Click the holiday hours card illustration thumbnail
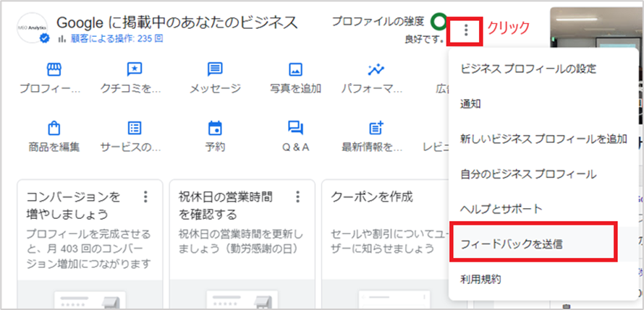Viewport: 644px width, 310px height. [x=242, y=301]
